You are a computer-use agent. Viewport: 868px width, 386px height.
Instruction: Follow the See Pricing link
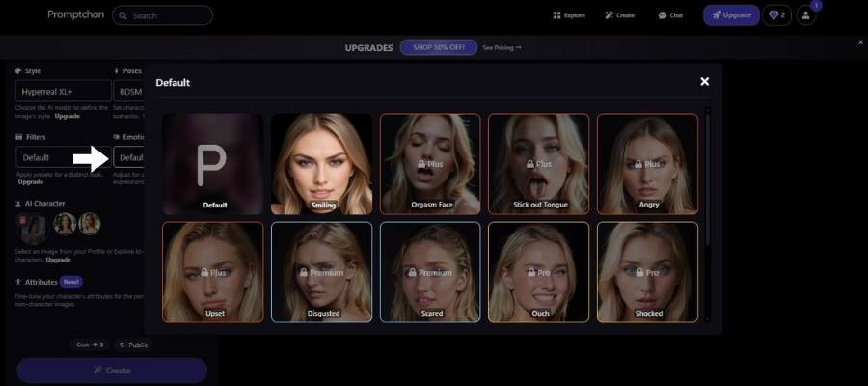(502, 47)
